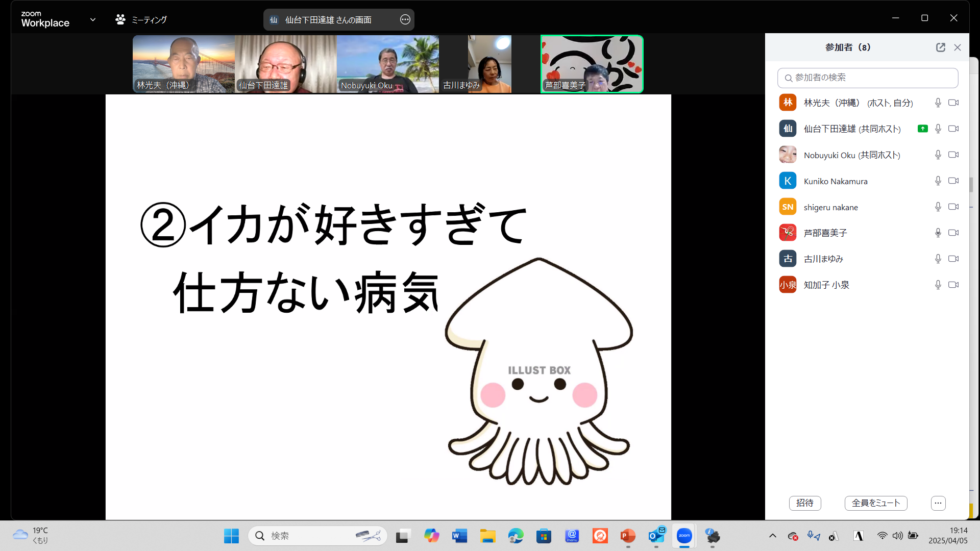Click microphone icon for 知加子 小泉
Screen dimensions: 980x551
click(x=938, y=285)
